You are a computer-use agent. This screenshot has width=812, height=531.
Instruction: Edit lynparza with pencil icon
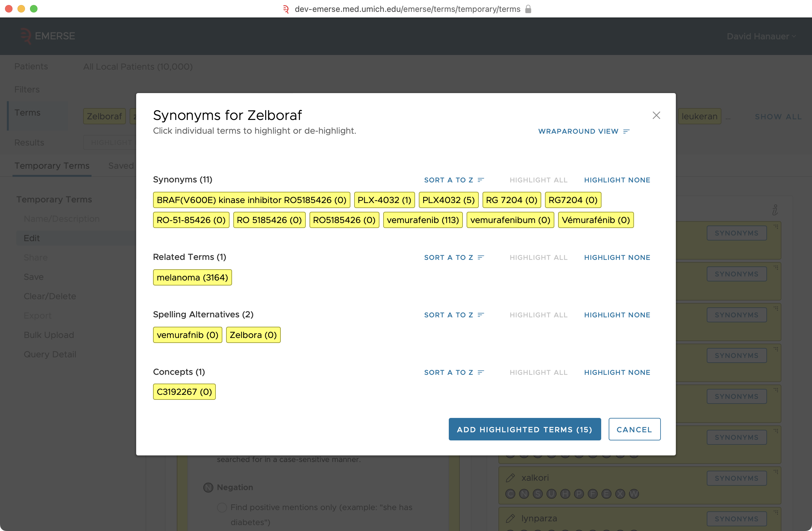(x=510, y=519)
